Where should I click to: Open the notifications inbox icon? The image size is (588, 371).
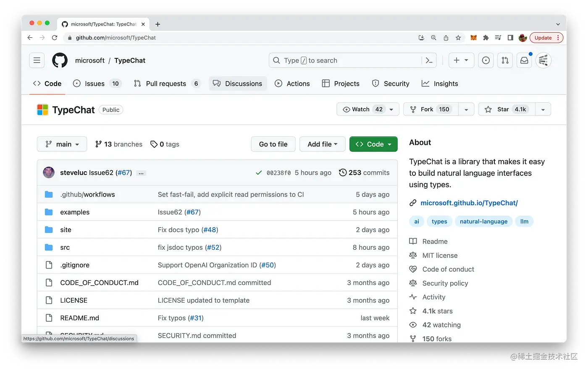(x=524, y=60)
